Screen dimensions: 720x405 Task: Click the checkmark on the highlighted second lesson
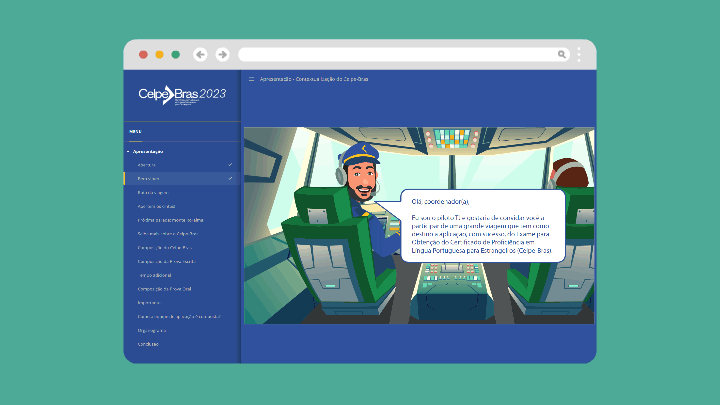(230, 178)
